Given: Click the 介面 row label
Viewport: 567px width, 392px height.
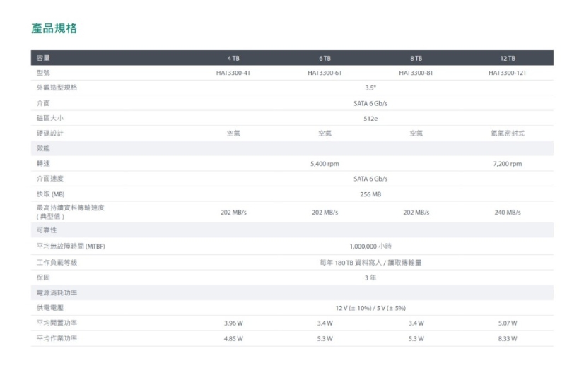Looking at the screenshot, I should click(x=43, y=103).
